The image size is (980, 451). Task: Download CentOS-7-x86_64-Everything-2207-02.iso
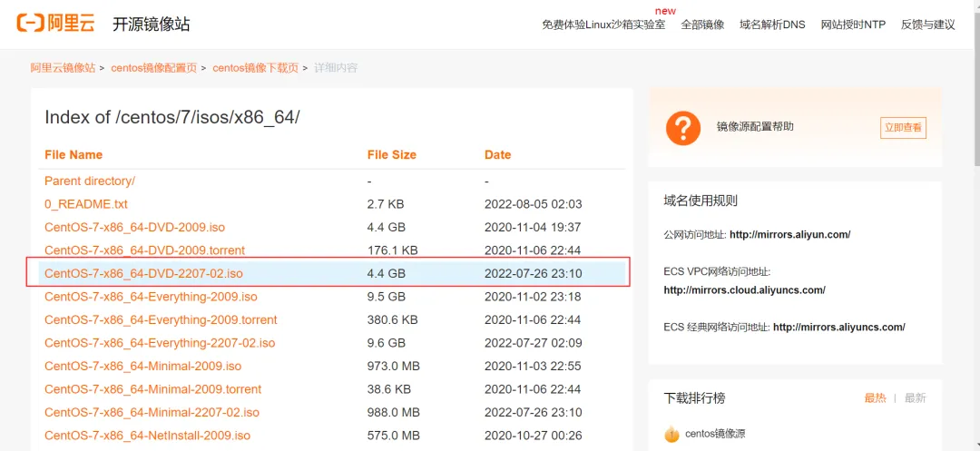coord(160,343)
